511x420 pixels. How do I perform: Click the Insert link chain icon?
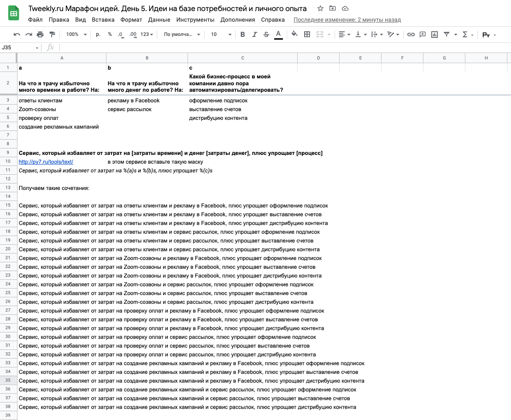click(x=411, y=34)
